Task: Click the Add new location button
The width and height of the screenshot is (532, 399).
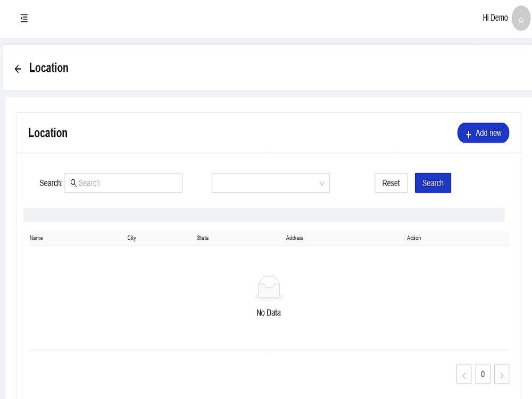Action: click(483, 132)
